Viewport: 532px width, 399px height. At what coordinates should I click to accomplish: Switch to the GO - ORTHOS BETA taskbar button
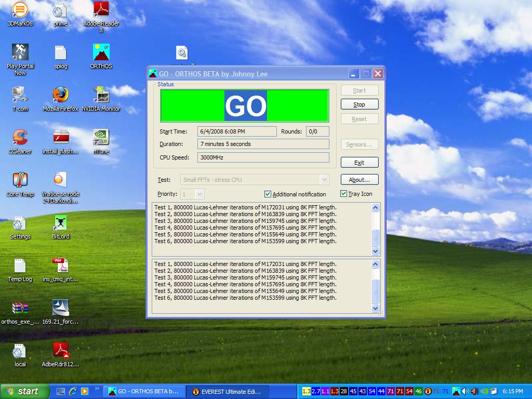pyautogui.click(x=144, y=391)
